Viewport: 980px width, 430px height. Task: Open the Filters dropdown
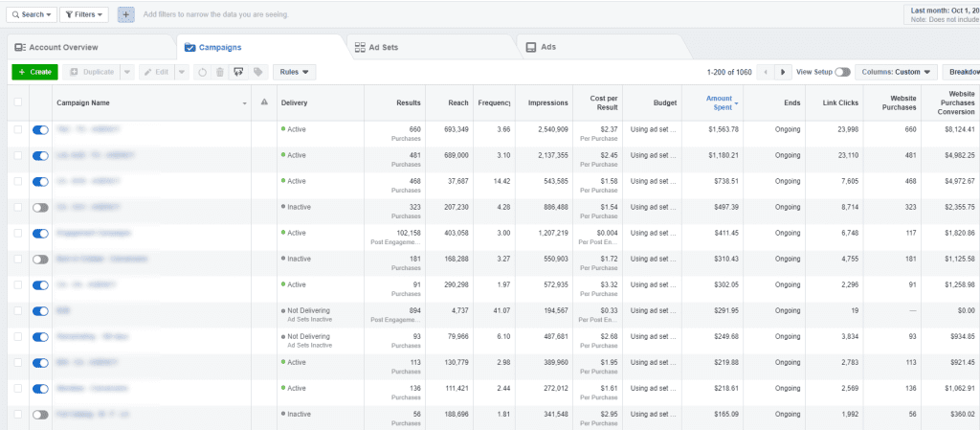point(84,14)
